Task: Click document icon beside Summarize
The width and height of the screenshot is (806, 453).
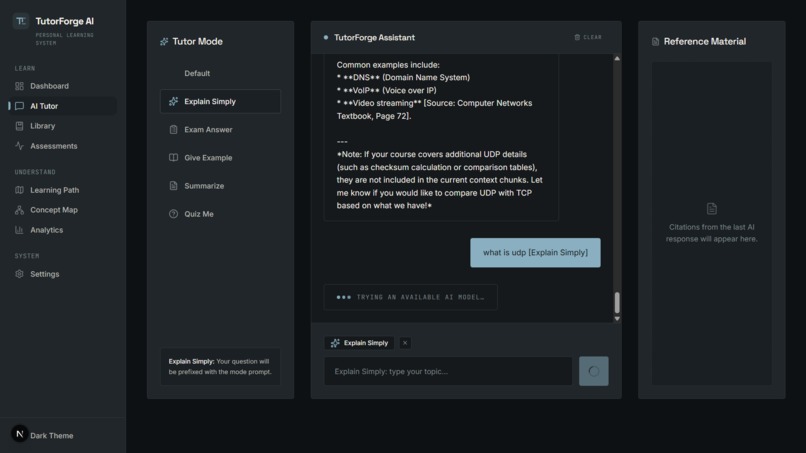Action: [x=173, y=186]
